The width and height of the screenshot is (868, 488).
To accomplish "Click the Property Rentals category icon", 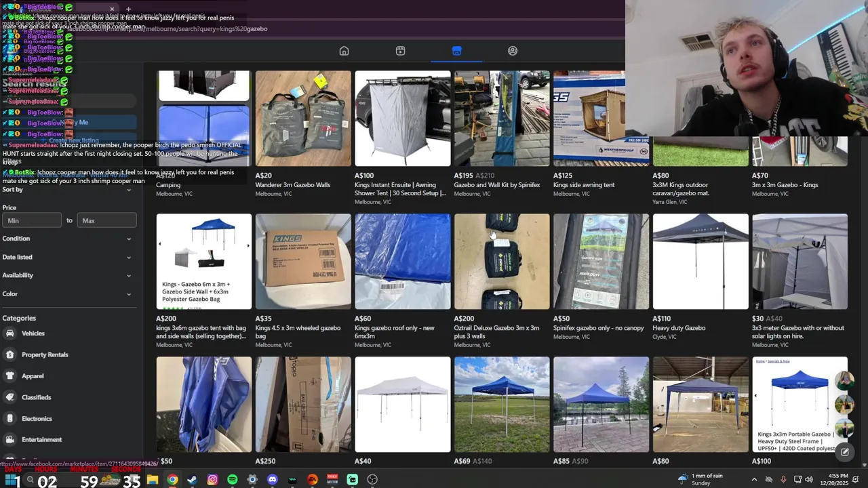I will pyautogui.click(x=9, y=354).
